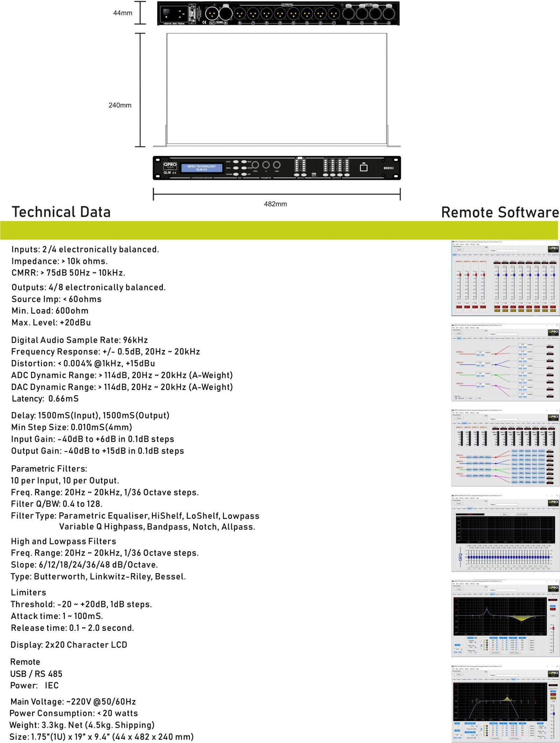Open the Xover signal-flow software screenshot
This screenshot has width=560, height=743.
pyautogui.click(x=505, y=447)
